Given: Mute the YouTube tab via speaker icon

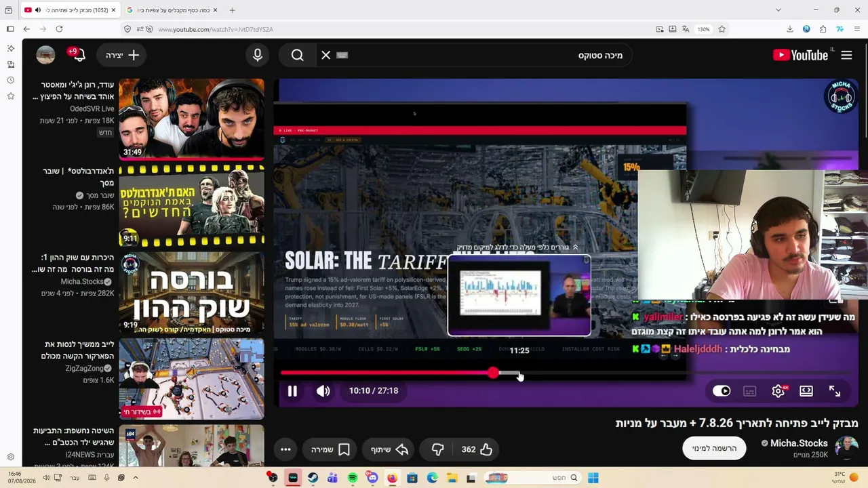Looking at the screenshot, I should (x=37, y=10).
